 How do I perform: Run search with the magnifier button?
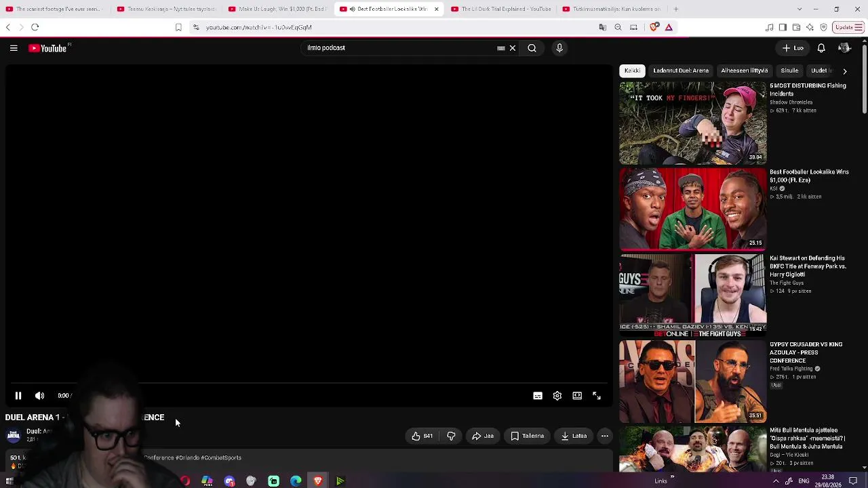pyautogui.click(x=532, y=48)
